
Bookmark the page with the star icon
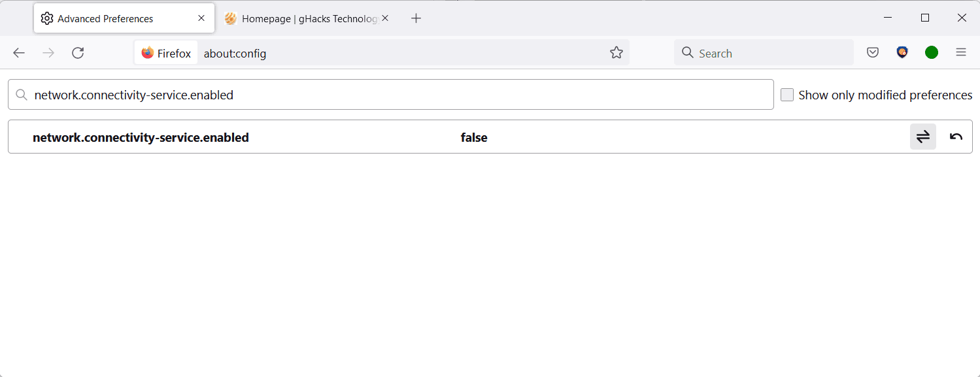[x=616, y=52]
